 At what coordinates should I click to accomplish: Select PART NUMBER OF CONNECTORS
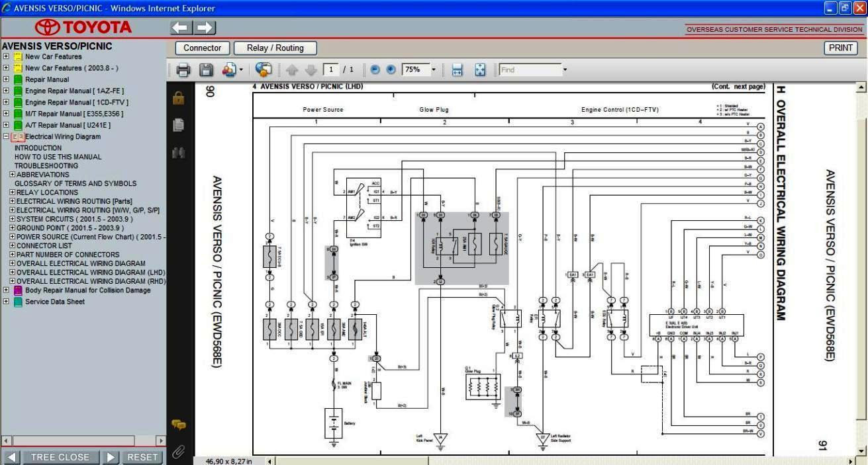[x=68, y=254]
